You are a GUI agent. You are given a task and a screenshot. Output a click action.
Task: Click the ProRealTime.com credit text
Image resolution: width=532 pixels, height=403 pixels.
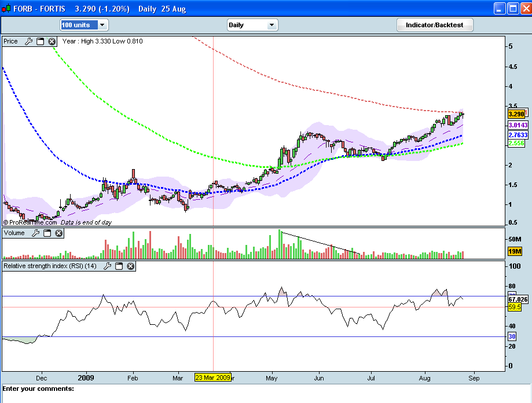(x=30, y=222)
